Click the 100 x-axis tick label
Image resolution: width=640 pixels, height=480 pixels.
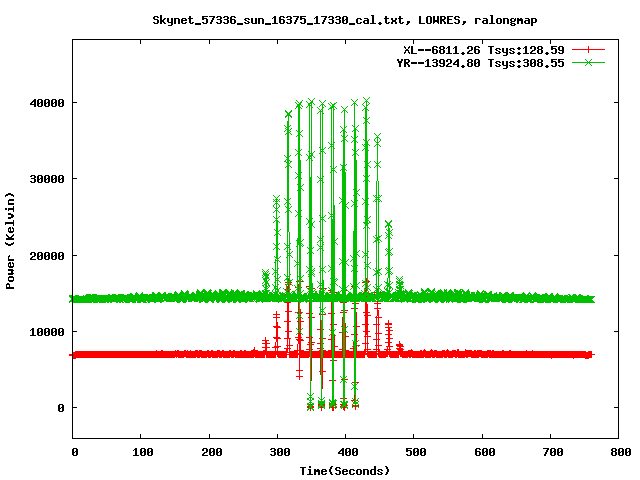(142, 452)
